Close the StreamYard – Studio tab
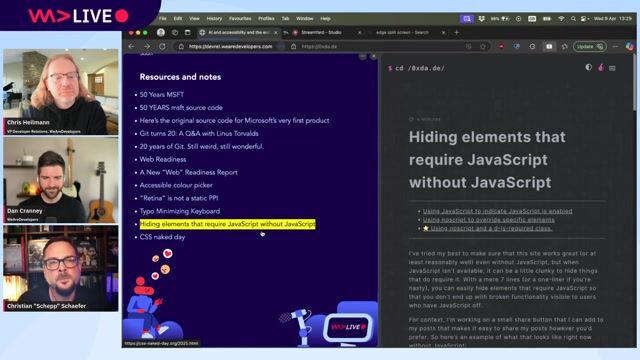The image size is (640, 360). pyautogui.click(x=360, y=32)
